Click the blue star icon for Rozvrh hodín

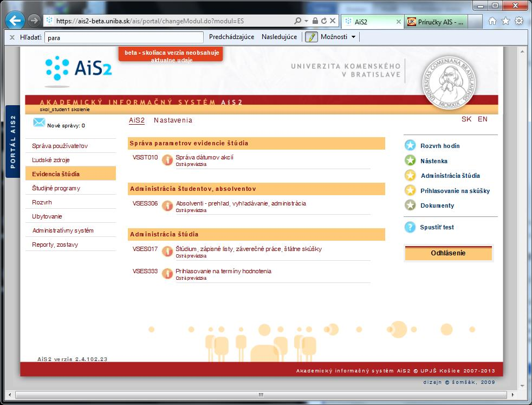(410, 146)
